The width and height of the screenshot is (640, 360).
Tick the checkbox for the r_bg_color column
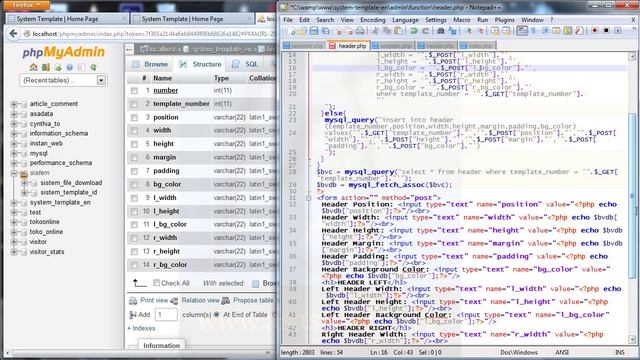(134, 265)
